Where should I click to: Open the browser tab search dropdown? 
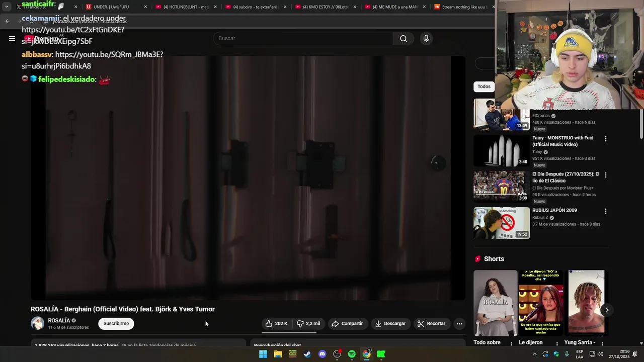[7, 7]
